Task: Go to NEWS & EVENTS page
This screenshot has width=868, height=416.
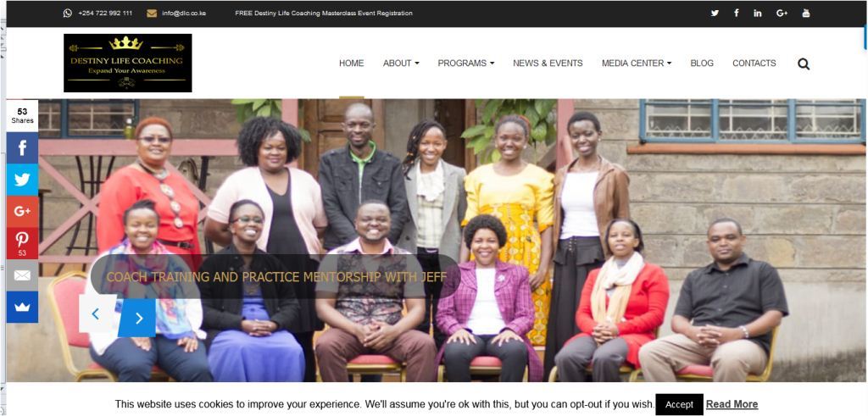Action: point(548,63)
